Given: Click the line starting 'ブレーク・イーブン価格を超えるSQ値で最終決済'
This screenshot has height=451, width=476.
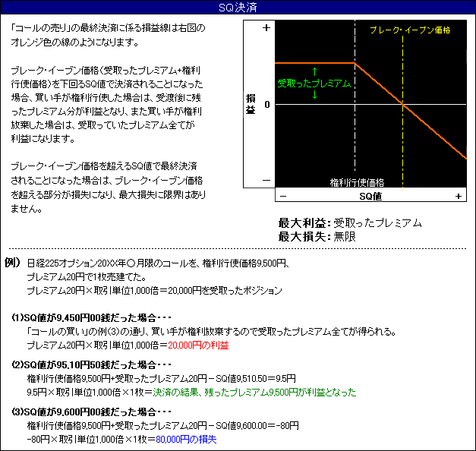Looking at the screenshot, I should 104,166.
